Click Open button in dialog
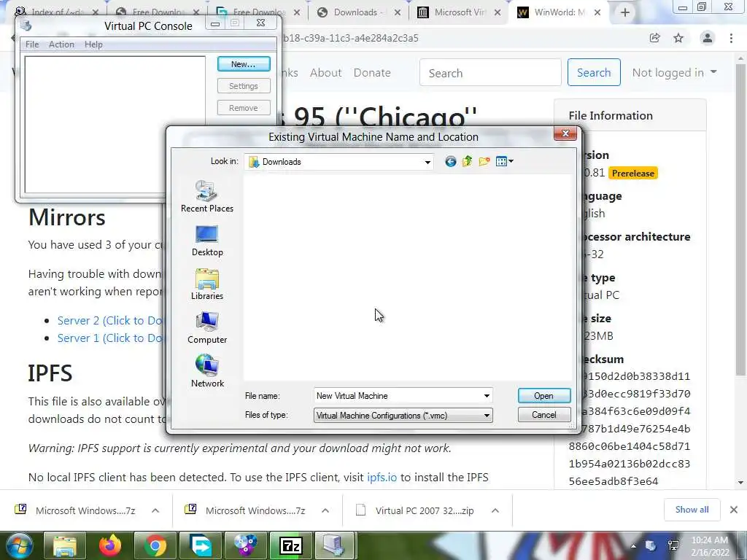Image resolution: width=747 pixels, height=560 pixels. tap(543, 396)
